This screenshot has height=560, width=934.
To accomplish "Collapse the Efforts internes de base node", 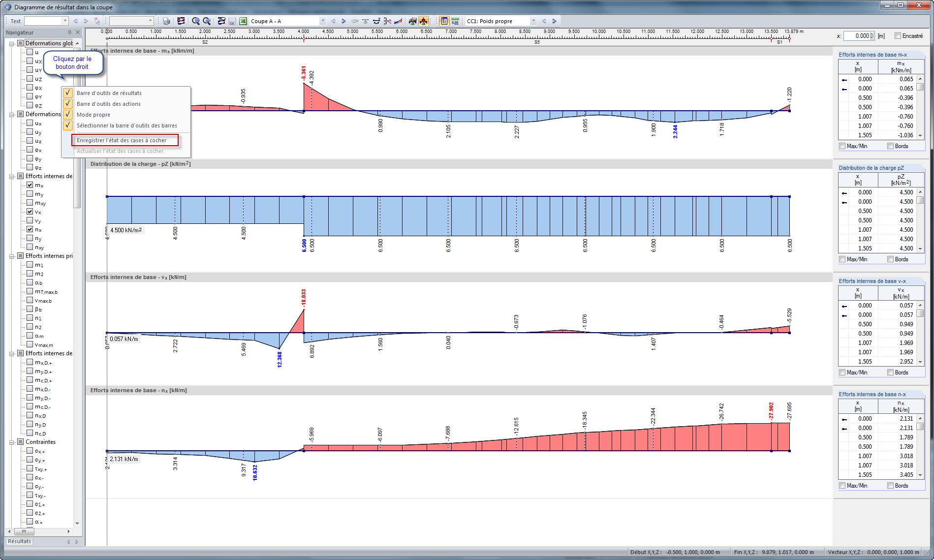I will tap(12, 176).
